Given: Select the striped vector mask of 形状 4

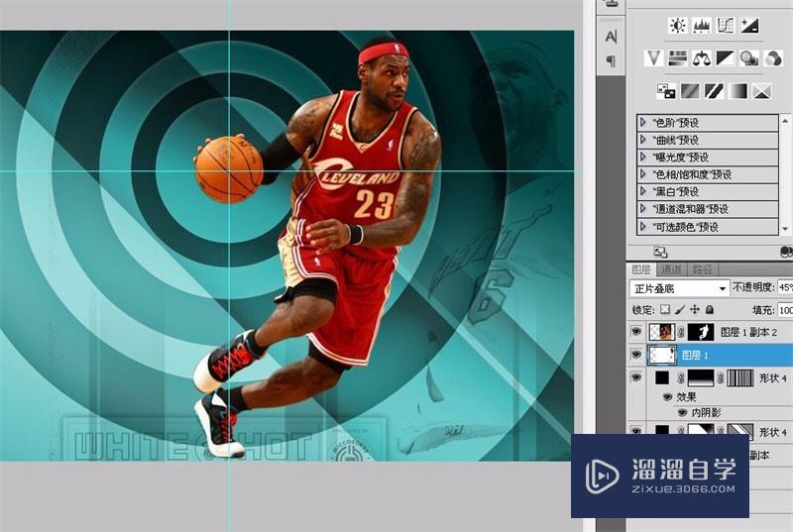Looking at the screenshot, I should click(740, 377).
